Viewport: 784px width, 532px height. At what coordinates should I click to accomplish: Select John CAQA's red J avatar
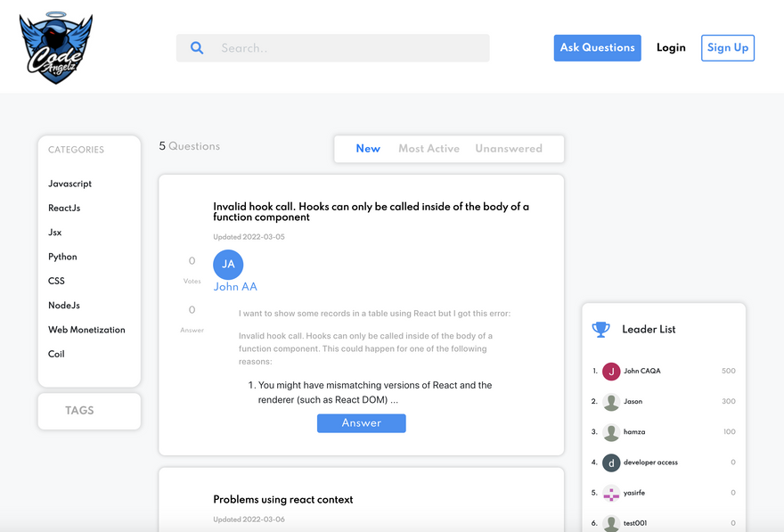pos(611,372)
